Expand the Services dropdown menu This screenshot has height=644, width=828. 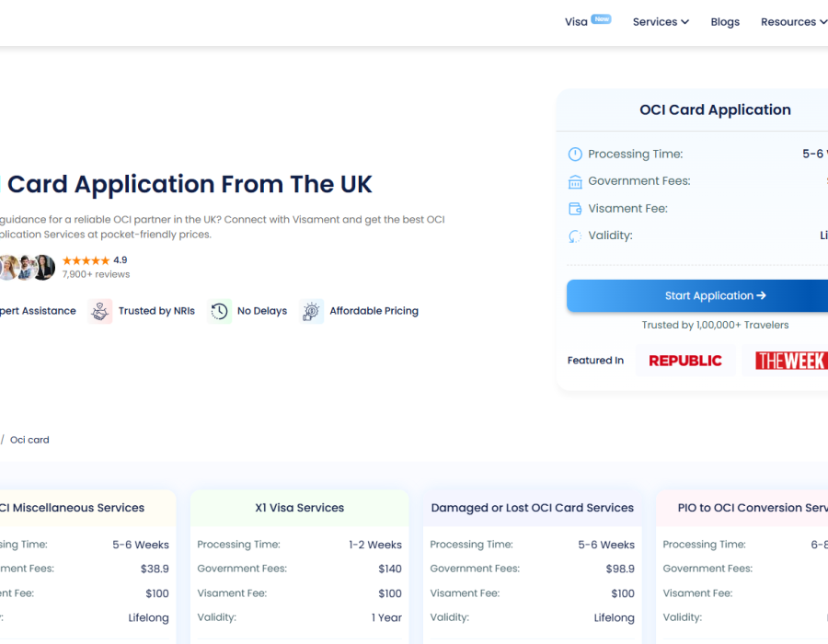[x=661, y=22]
